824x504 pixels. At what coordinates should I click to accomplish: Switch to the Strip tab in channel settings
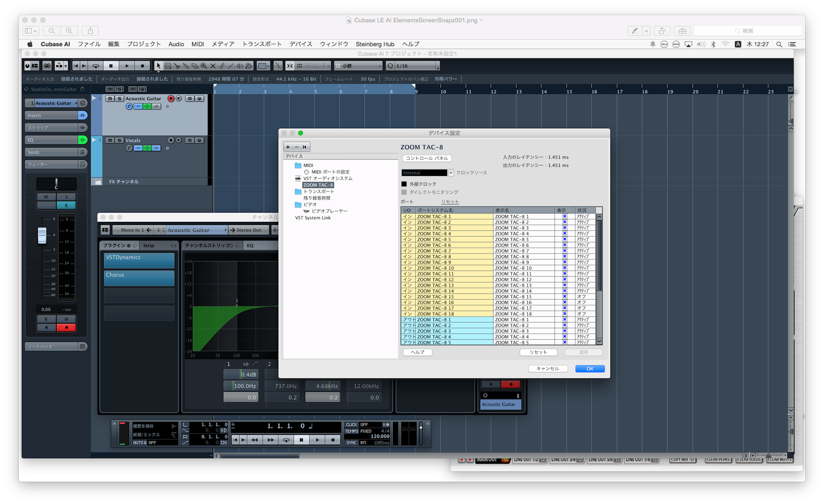(x=149, y=246)
